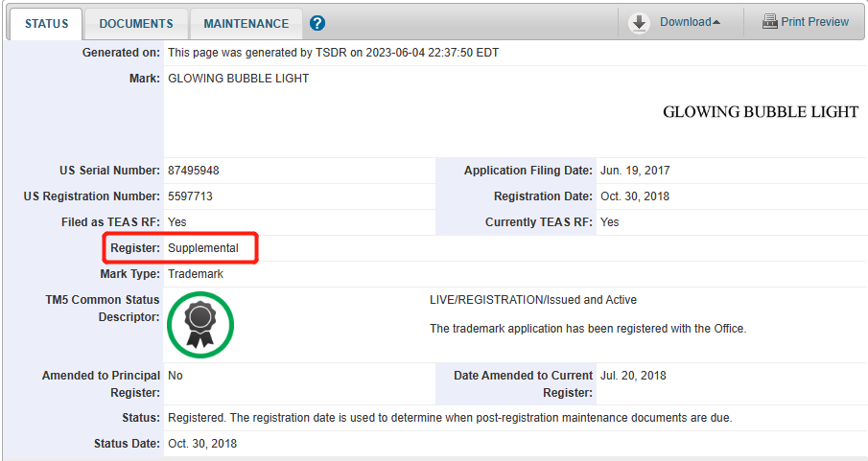This screenshot has width=868, height=461.
Task: Click the filing date Jun. 19, 2017
Action: point(635,171)
